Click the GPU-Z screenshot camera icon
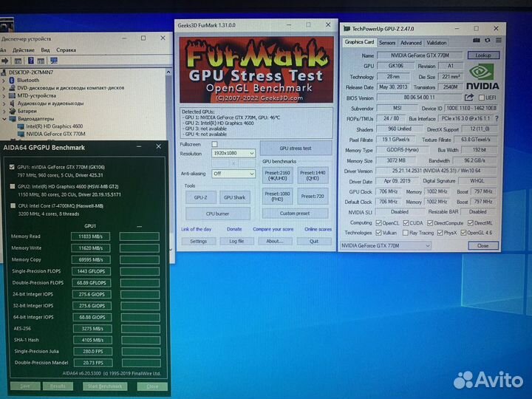Viewport: 532px width, 399px height. point(477,41)
